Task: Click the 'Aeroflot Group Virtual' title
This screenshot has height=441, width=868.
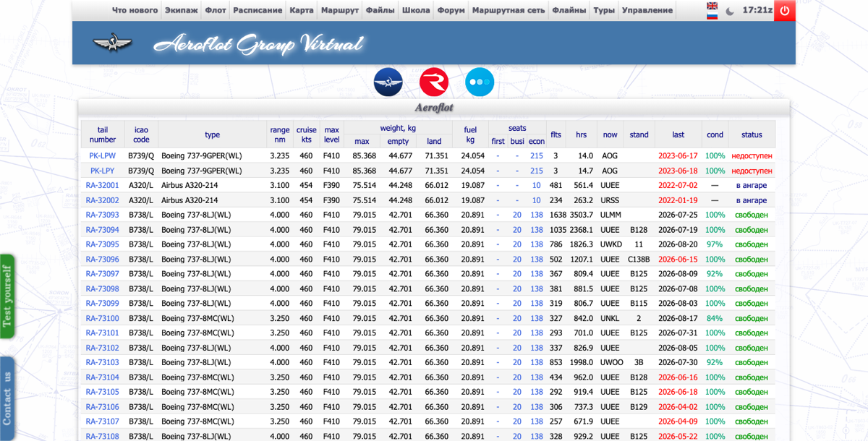Action: click(x=258, y=44)
